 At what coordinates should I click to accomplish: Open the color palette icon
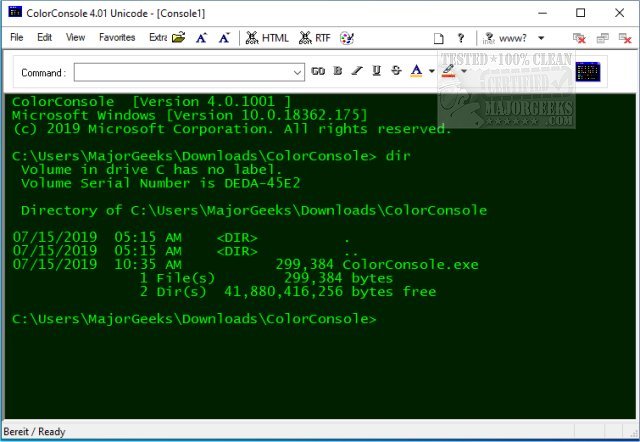point(347,38)
